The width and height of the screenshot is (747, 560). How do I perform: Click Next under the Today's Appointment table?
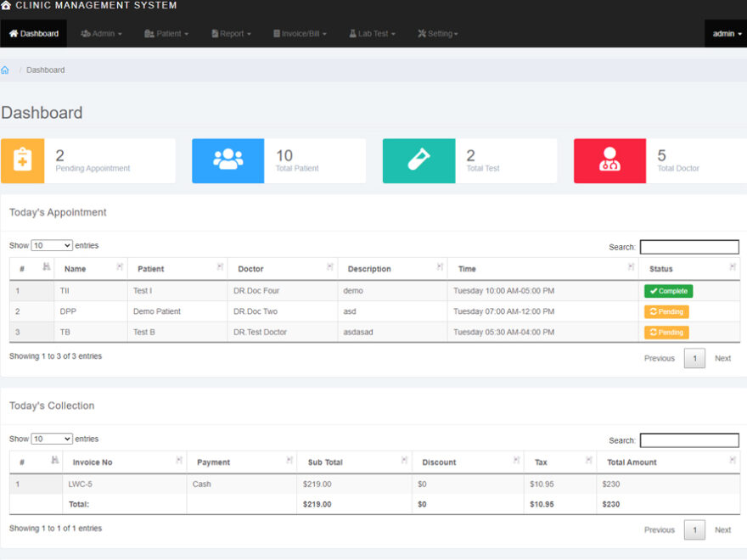point(723,358)
